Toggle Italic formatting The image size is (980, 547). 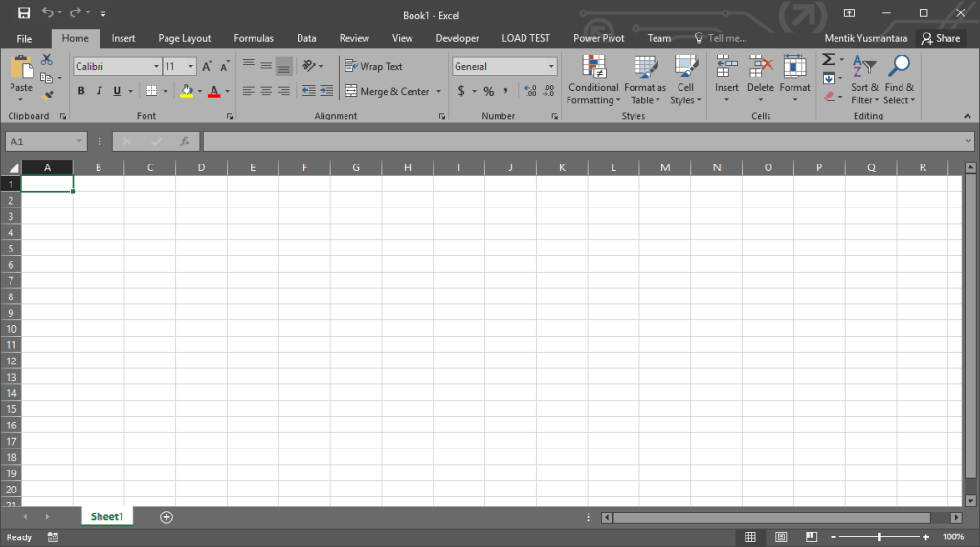(x=99, y=91)
